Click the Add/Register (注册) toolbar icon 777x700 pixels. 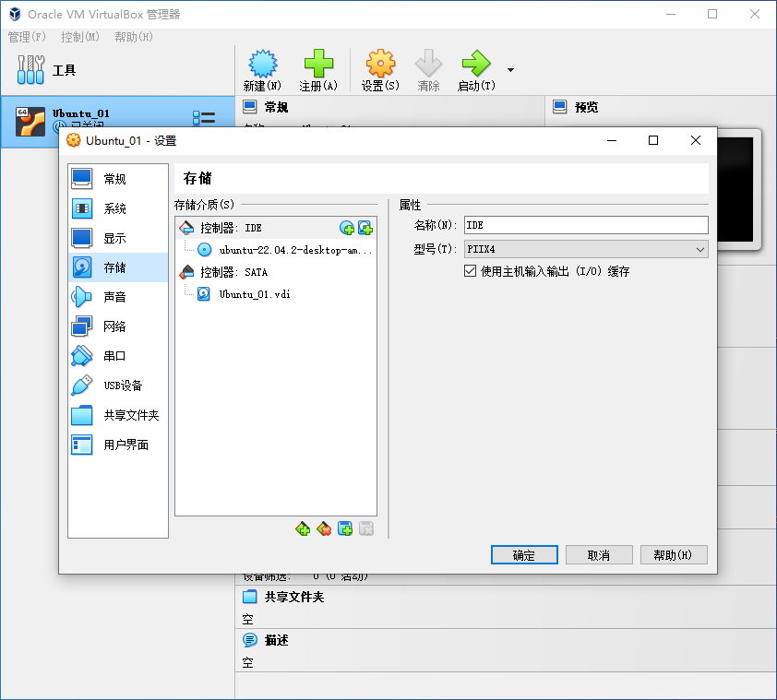click(x=318, y=70)
